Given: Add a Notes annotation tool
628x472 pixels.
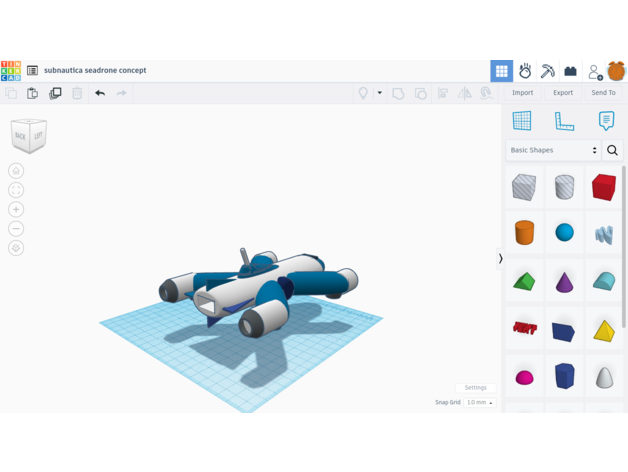Looking at the screenshot, I should (x=606, y=121).
